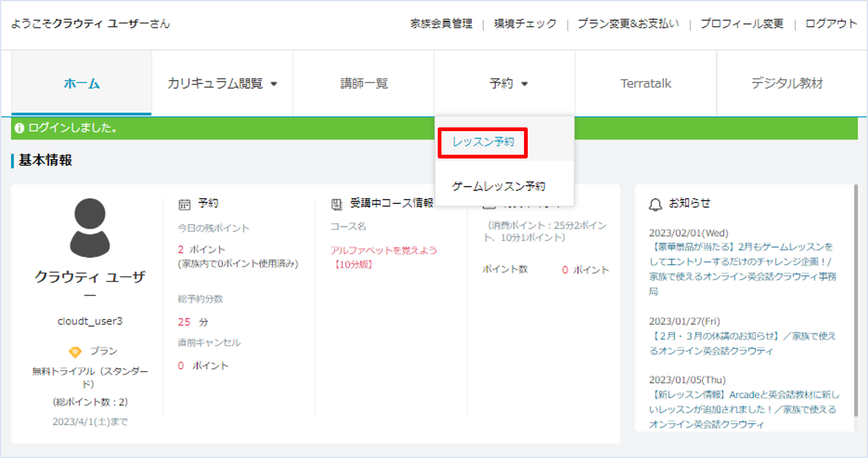
Task: Open 家族会員管理 in top navigation
Action: click(441, 24)
